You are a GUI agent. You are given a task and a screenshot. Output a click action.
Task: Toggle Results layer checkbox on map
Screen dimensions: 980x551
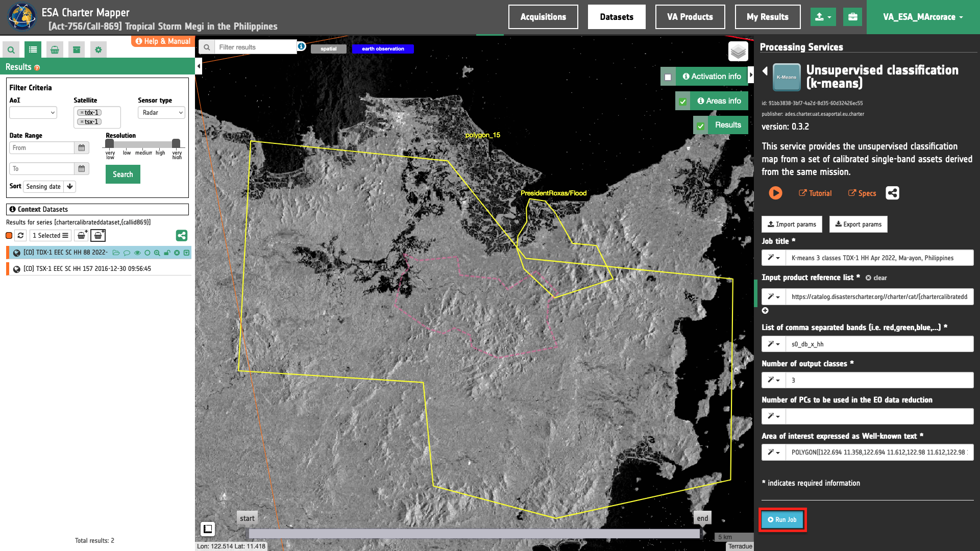(701, 126)
